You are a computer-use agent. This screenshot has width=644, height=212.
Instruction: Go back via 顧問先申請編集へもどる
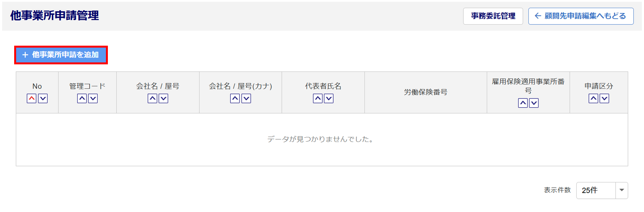[581, 16]
